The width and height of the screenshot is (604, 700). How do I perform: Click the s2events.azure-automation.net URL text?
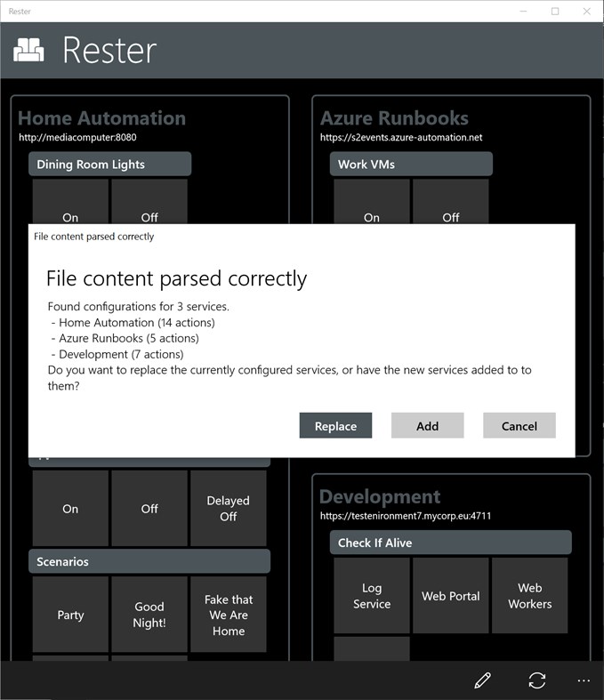401,138
